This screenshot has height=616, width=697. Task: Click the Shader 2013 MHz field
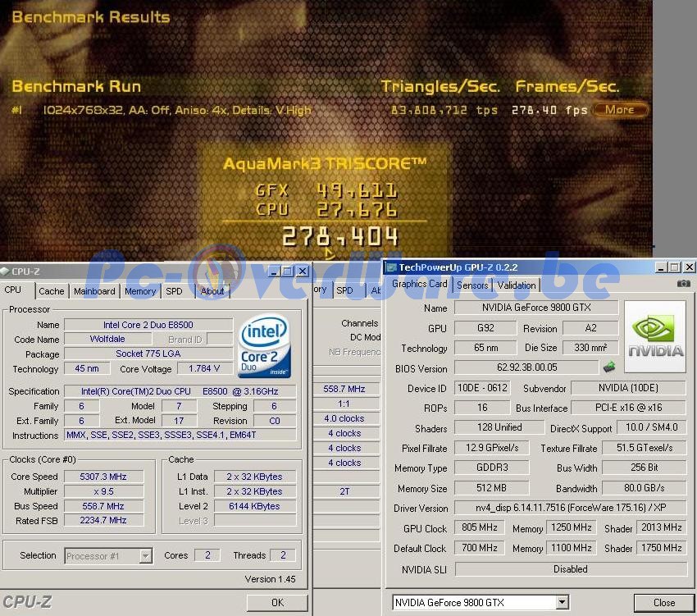[662, 527]
